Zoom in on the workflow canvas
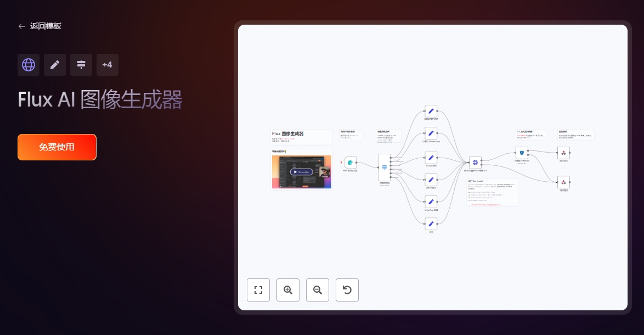The height and width of the screenshot is (335, 644). coord(288,289)
